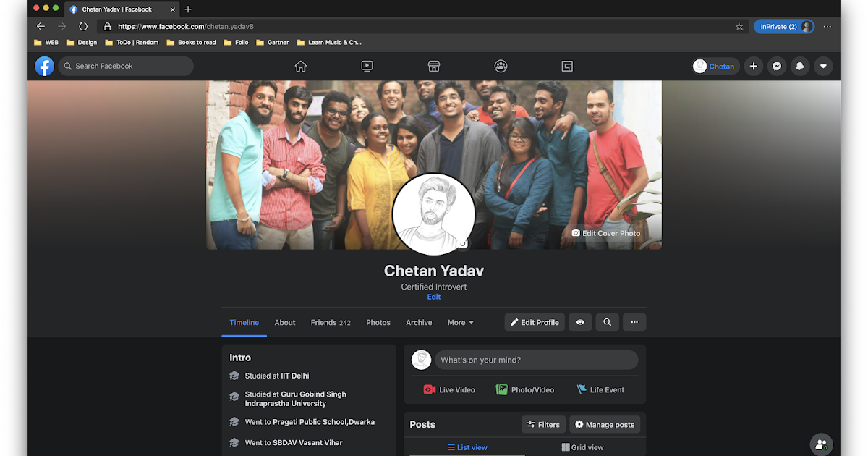Click the Edit bio link
This screenshot has width=868, height=456.
point(433,297)
